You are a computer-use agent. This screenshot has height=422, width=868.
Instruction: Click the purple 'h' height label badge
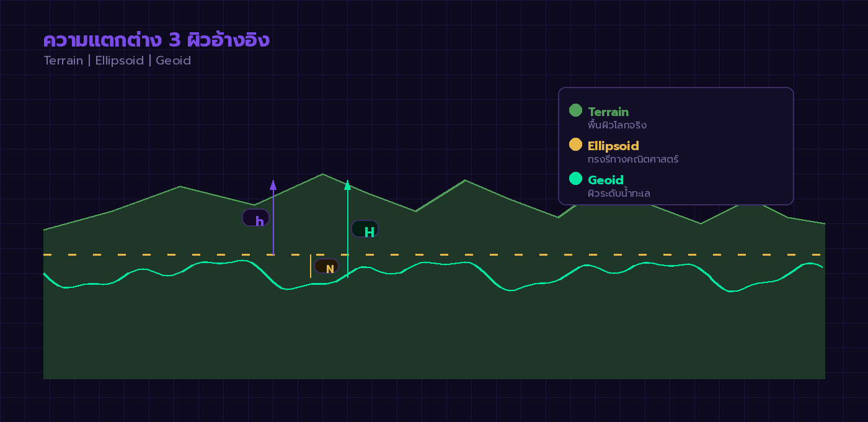[x=256, y=218]
